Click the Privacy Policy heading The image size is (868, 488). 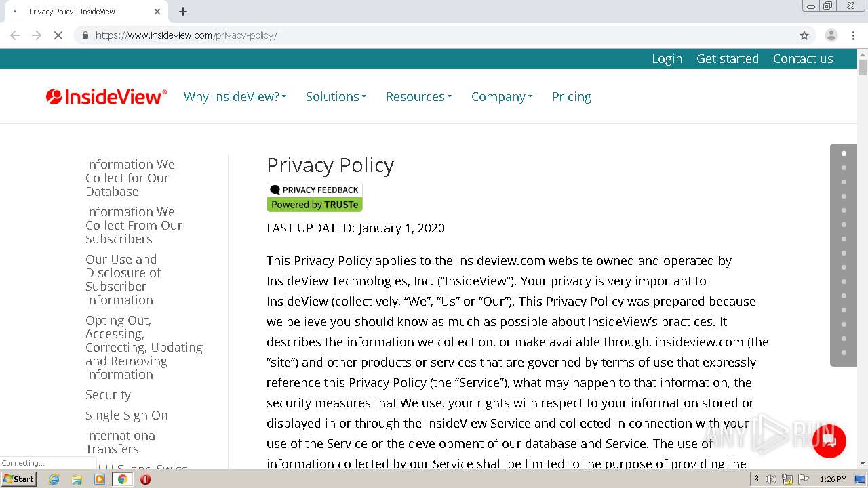(x=330, y=165)
